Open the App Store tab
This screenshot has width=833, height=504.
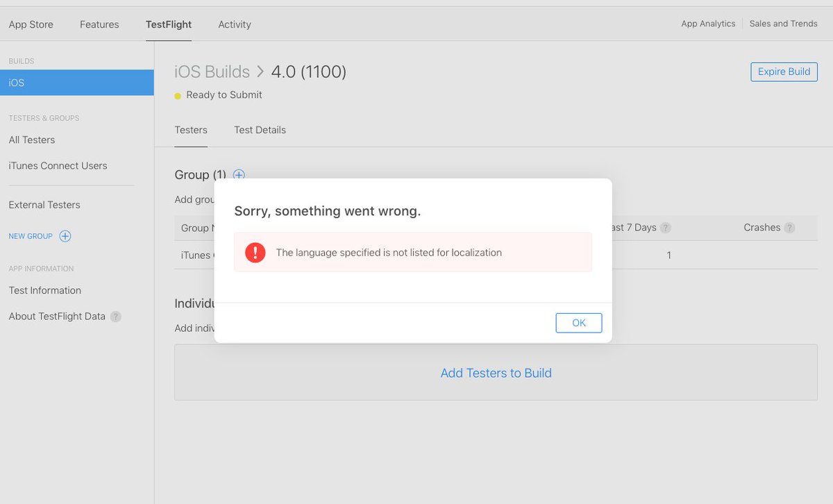(31, 24)
